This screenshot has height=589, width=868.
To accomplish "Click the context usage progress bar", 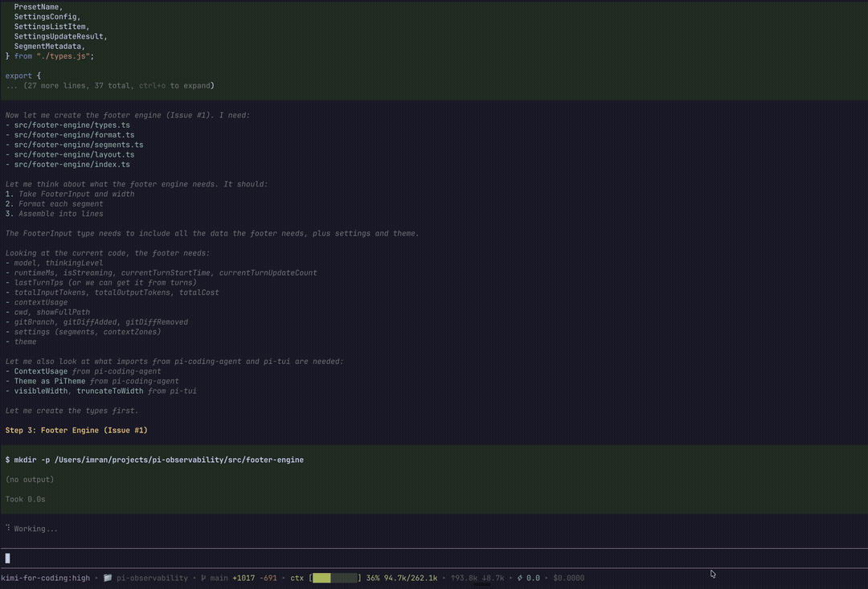I will pyautogui.click(x=335, y=578).
